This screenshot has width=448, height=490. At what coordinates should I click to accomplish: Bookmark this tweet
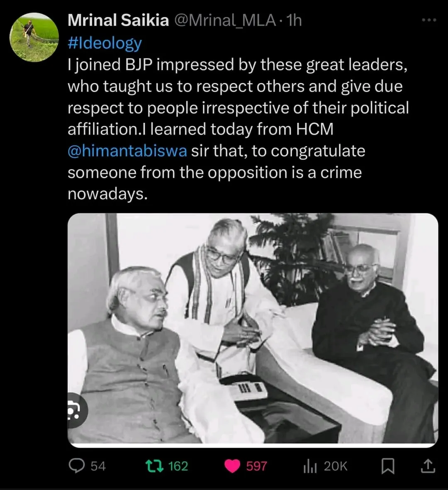(388, 466)
